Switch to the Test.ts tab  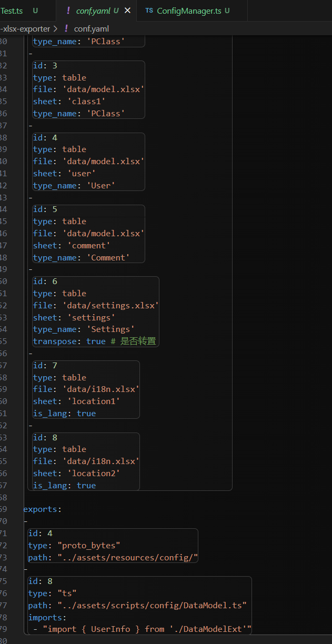click(x=12, y=11)
